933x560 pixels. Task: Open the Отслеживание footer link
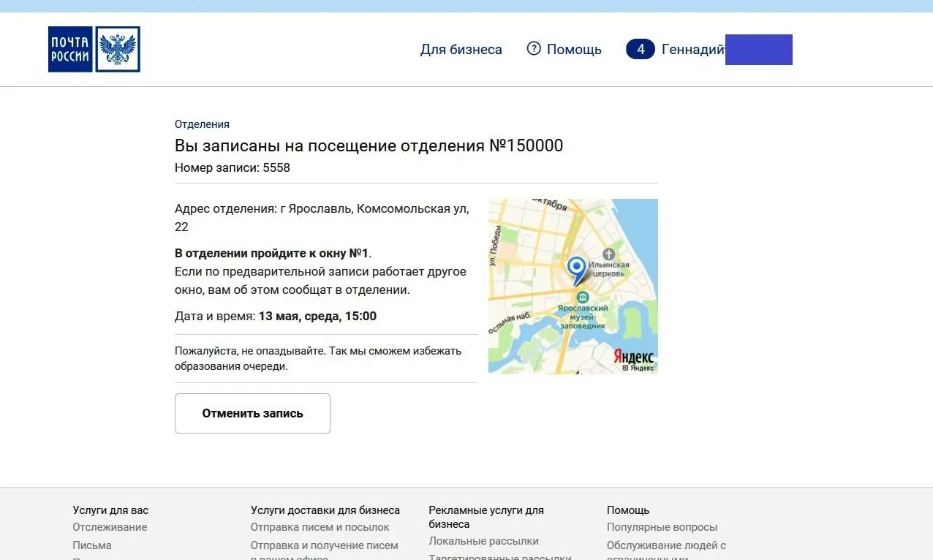point(110,527)
